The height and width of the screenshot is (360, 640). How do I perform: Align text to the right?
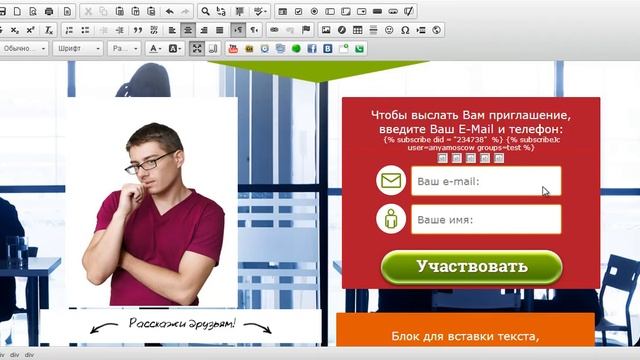pos(204,30)
